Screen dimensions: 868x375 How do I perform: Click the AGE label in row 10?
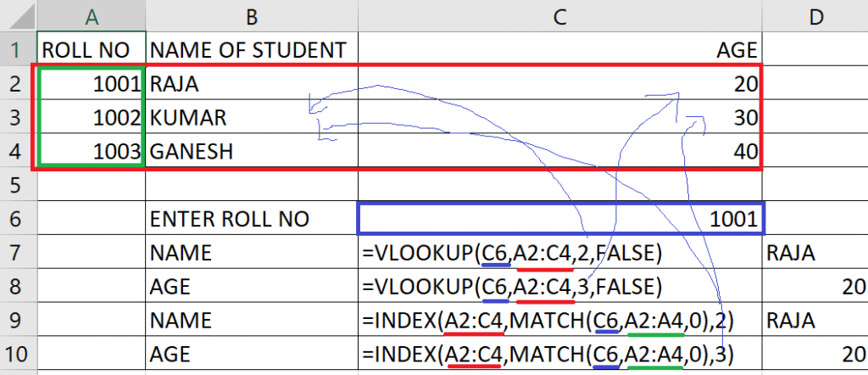point(252,354)
